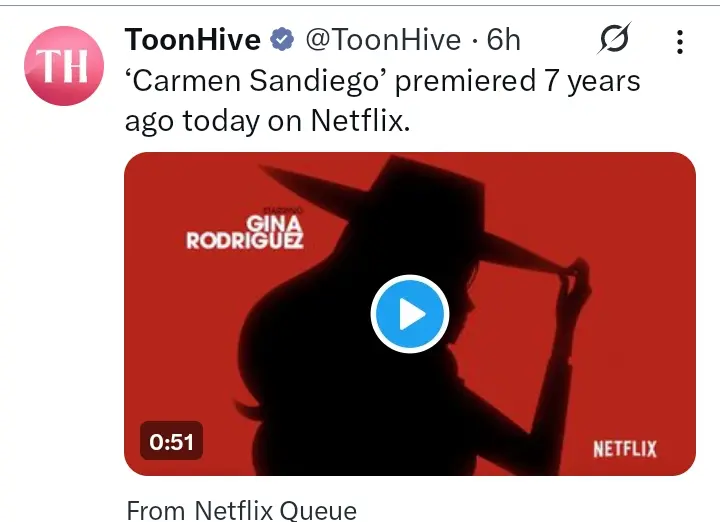Open the ToonHive profile avatar
The height and width of the screenshot is (522, 720).
(64, 66)
